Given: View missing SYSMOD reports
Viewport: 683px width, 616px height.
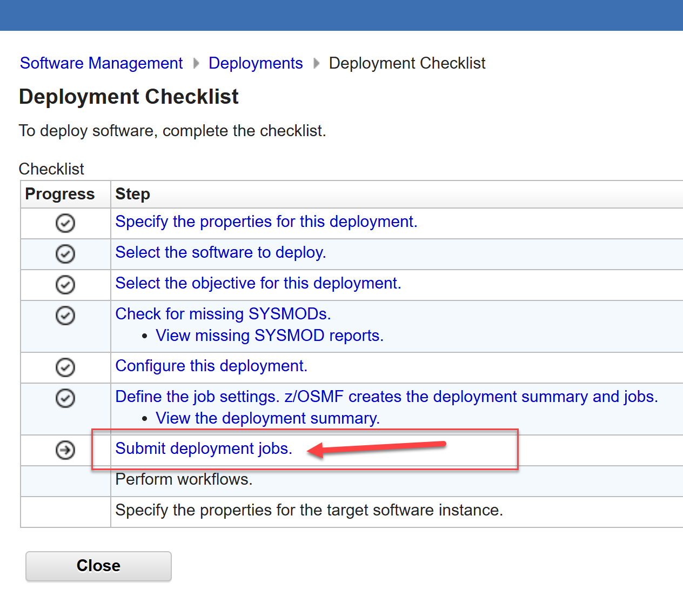Looking at the screenshot, I should pyautogui.click(x=269, y=336).
